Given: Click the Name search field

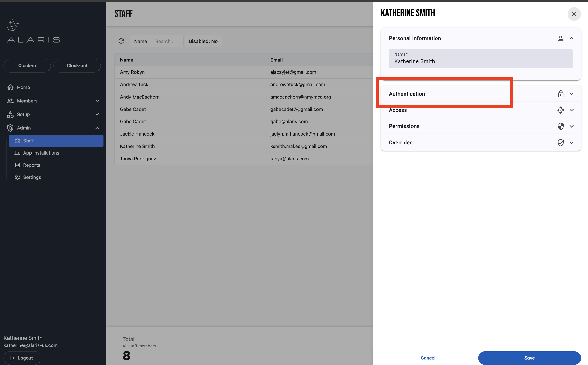Looking at the screenshot, I should [167, 41].
